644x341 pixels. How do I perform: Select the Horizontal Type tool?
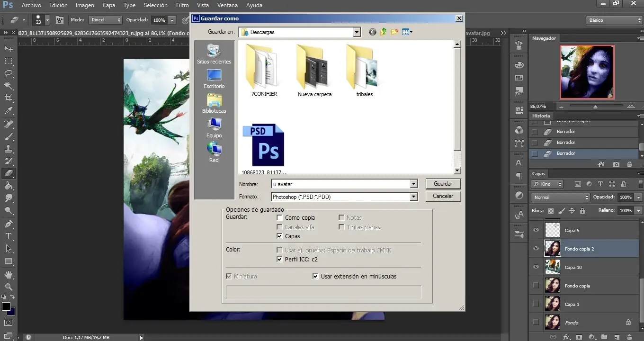coord(9,236)
